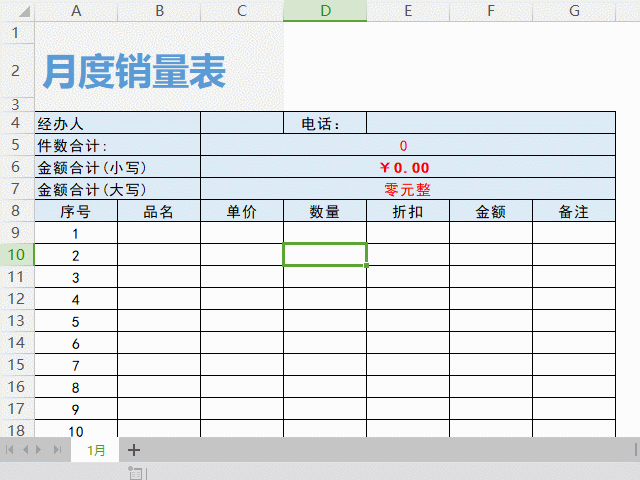Select column C header

click(242, 11)
